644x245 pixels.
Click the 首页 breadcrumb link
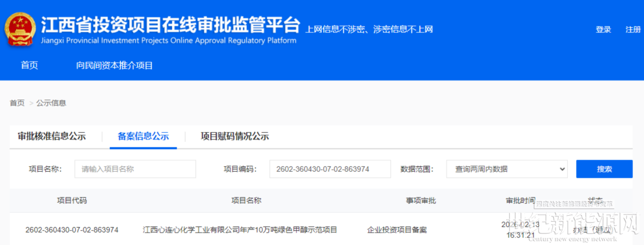(17, 103)
